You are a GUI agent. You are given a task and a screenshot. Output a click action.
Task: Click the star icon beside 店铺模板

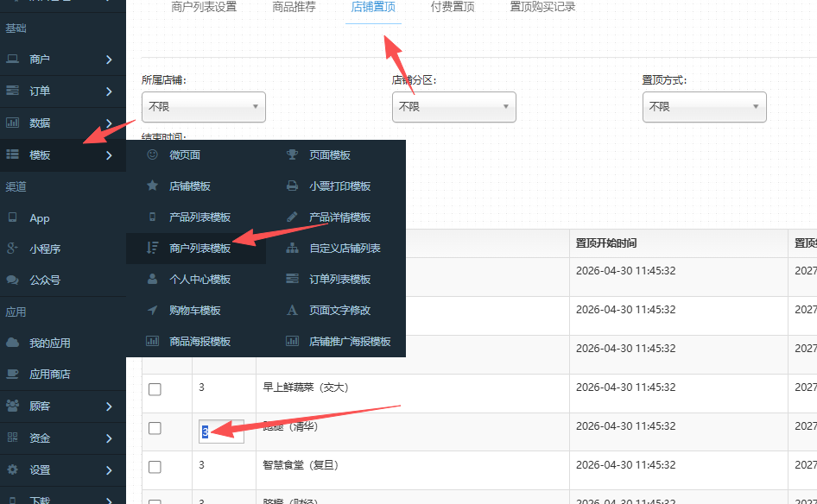pos(153,186)
